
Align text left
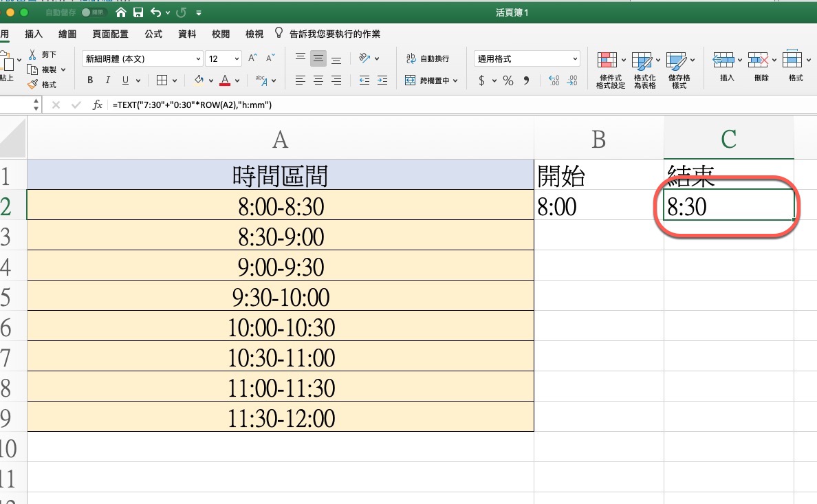click(x=300, y=80)
